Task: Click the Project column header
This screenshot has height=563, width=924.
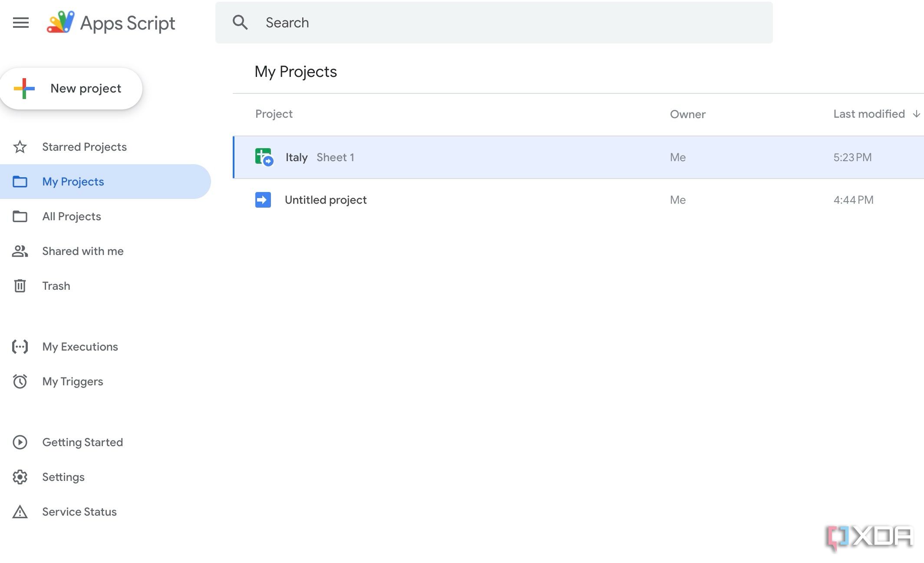Action: click(x=274, y=114)
